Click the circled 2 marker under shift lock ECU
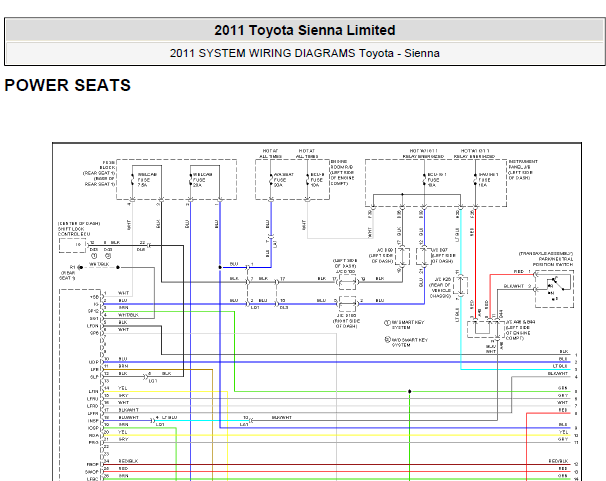Image resolution: width=606 pixels, height=481 pixels. 108,256
